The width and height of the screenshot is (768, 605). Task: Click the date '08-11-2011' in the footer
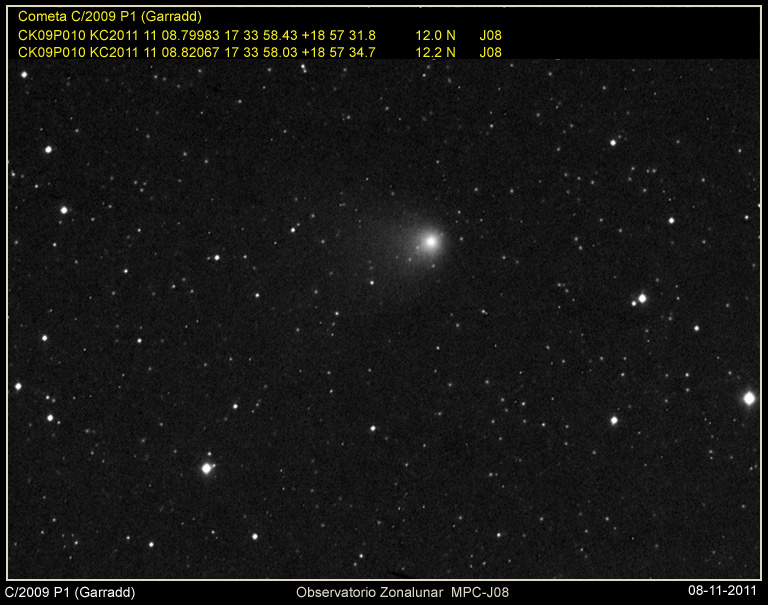[x=722, y=593]
